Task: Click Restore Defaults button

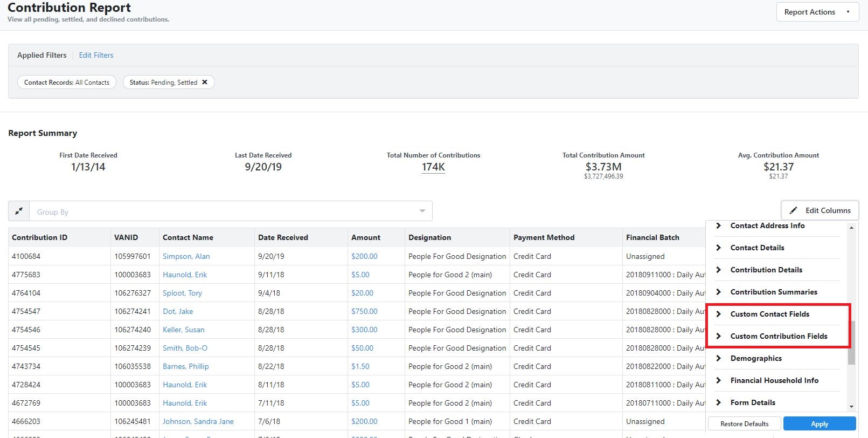Action: (x=745, y=424)
